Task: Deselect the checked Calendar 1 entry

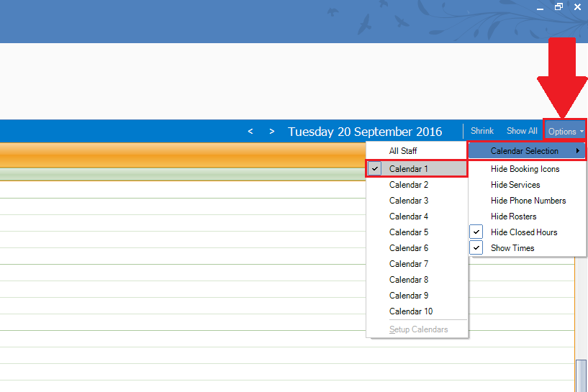Action: (x=409, y=169)
